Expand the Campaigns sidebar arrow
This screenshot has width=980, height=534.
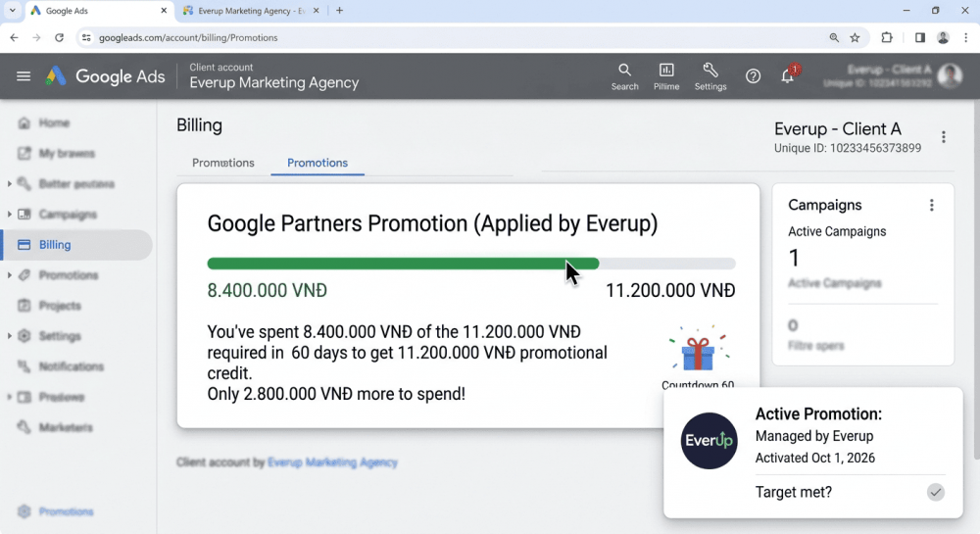tap(10, 215)
